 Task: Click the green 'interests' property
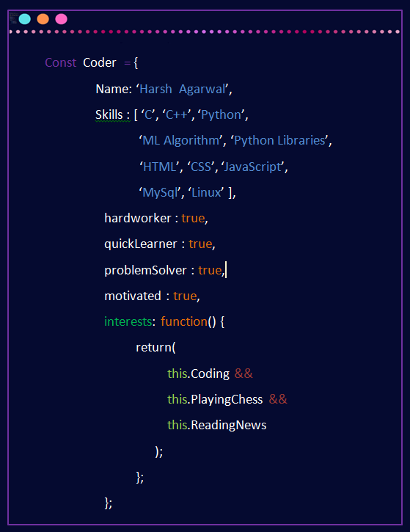tap(128, 321)
